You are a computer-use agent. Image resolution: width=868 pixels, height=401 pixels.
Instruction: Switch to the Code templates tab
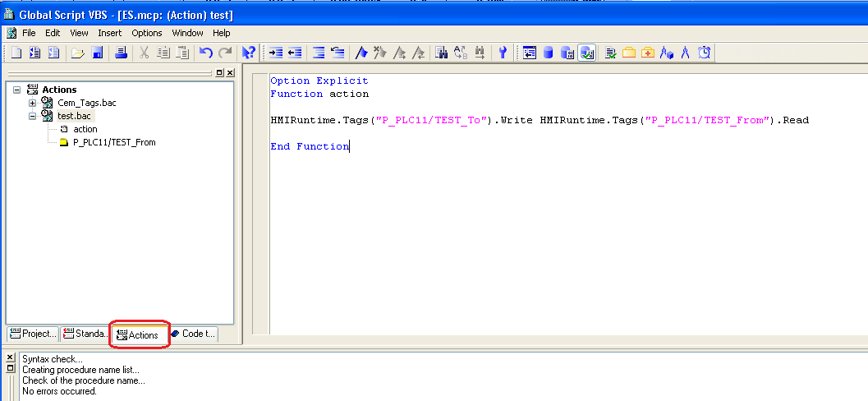pyautogui.click(x=193, y=334)
